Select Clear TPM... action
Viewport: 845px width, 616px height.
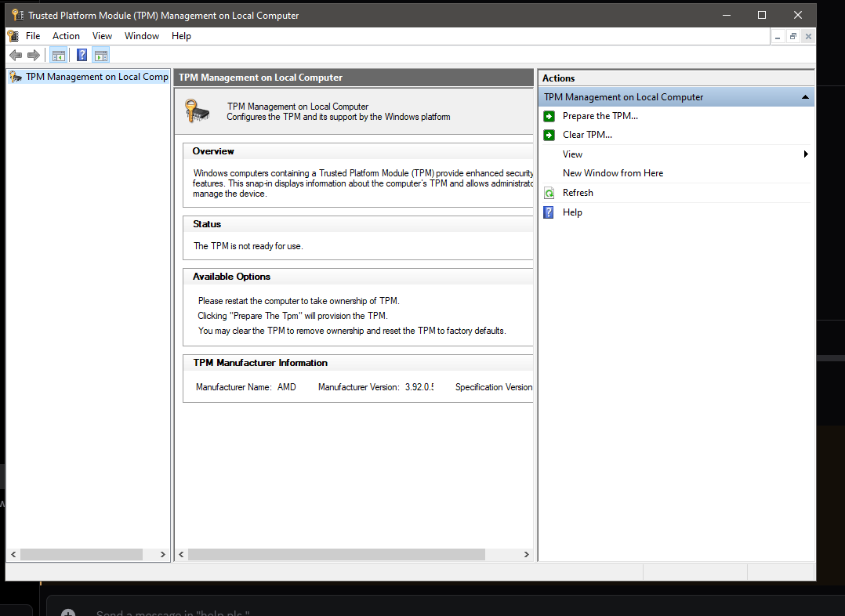[587, 135]
